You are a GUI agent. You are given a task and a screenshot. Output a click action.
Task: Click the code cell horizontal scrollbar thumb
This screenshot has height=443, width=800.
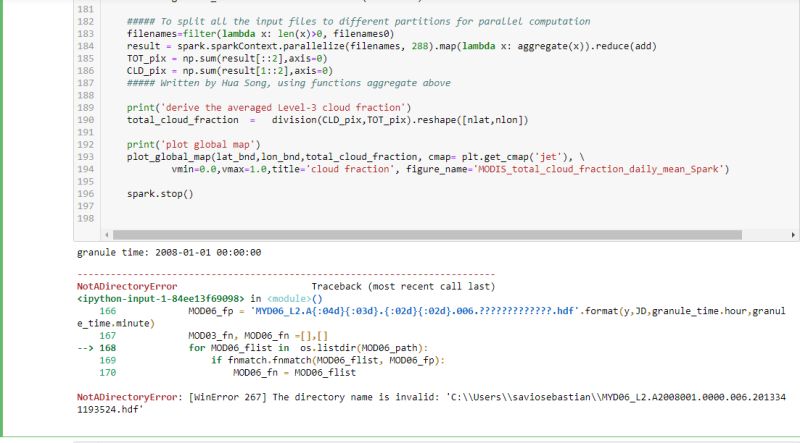pos(427,235)
